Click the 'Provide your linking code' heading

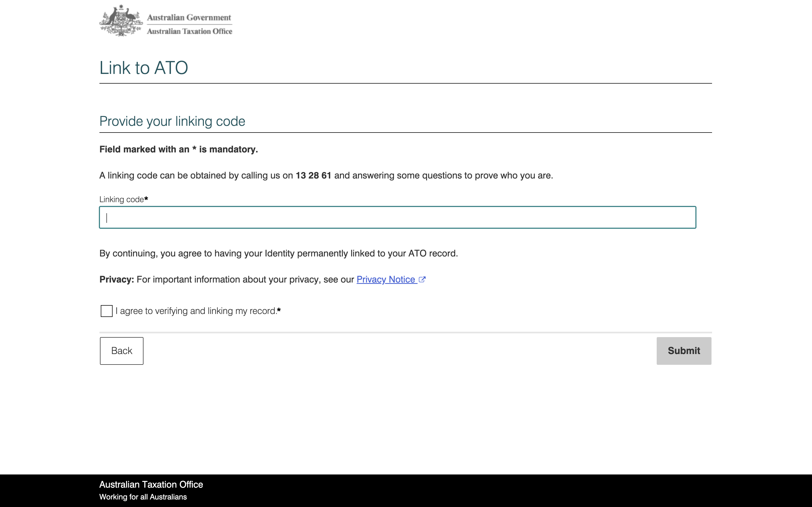[172, 122]
